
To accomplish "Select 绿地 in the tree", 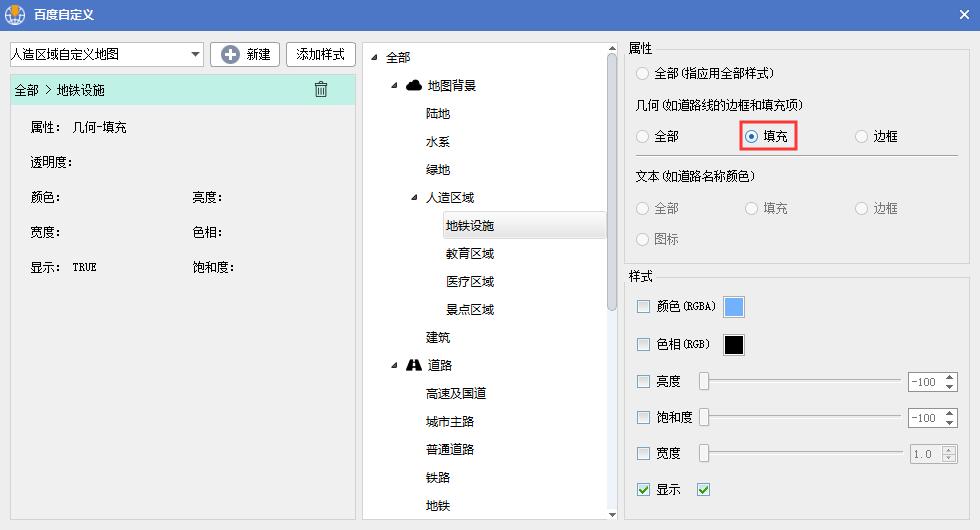I will (438, 169).
